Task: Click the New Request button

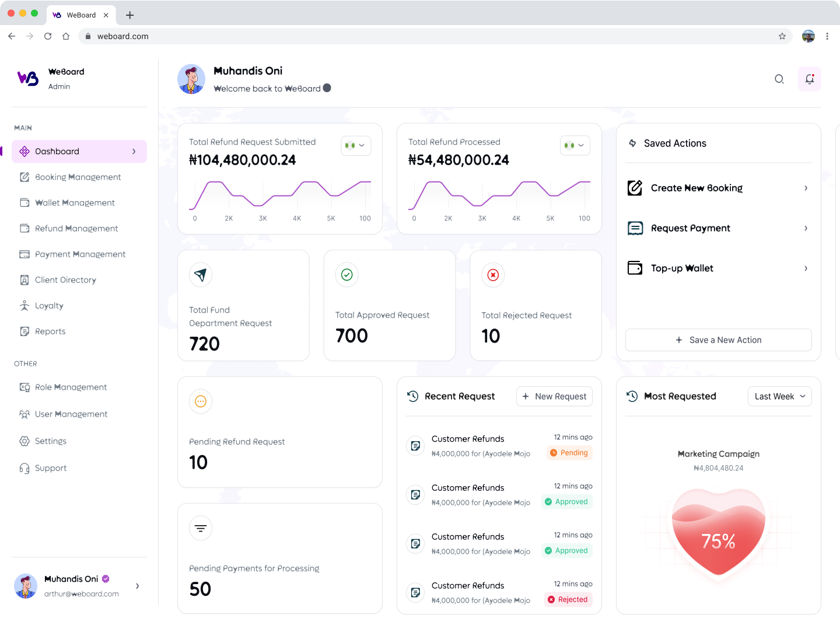Action: 554,396
